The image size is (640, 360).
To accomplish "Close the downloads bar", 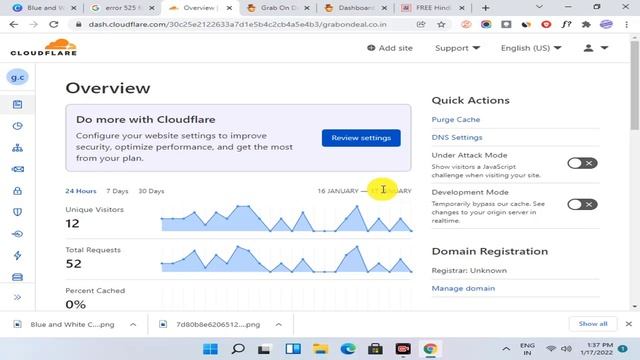I will (629, 324).
